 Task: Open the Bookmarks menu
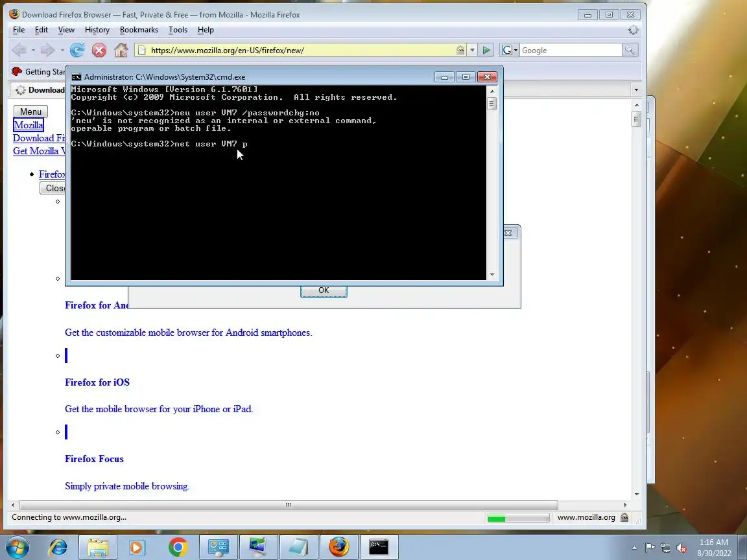(x=139, y=30)
